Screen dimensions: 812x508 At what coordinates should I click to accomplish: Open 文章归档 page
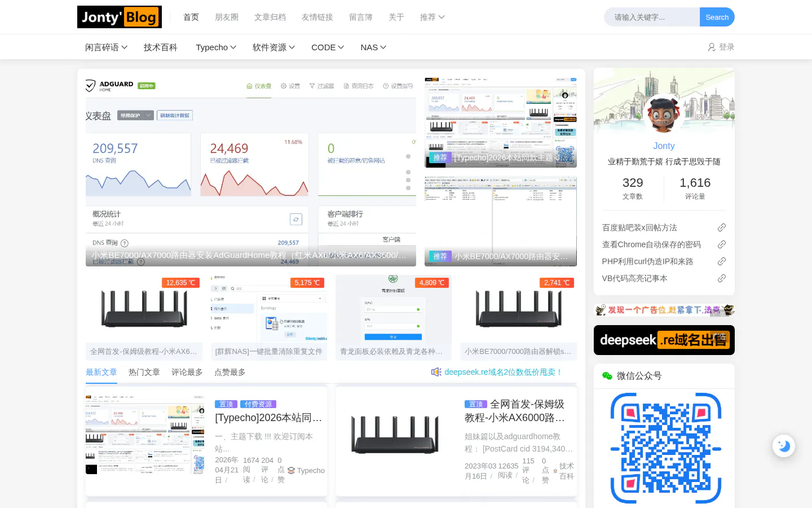pos(270,17)
